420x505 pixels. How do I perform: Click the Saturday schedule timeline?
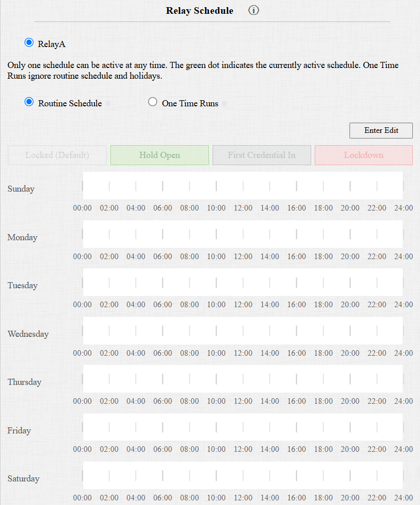pos(243,476)
